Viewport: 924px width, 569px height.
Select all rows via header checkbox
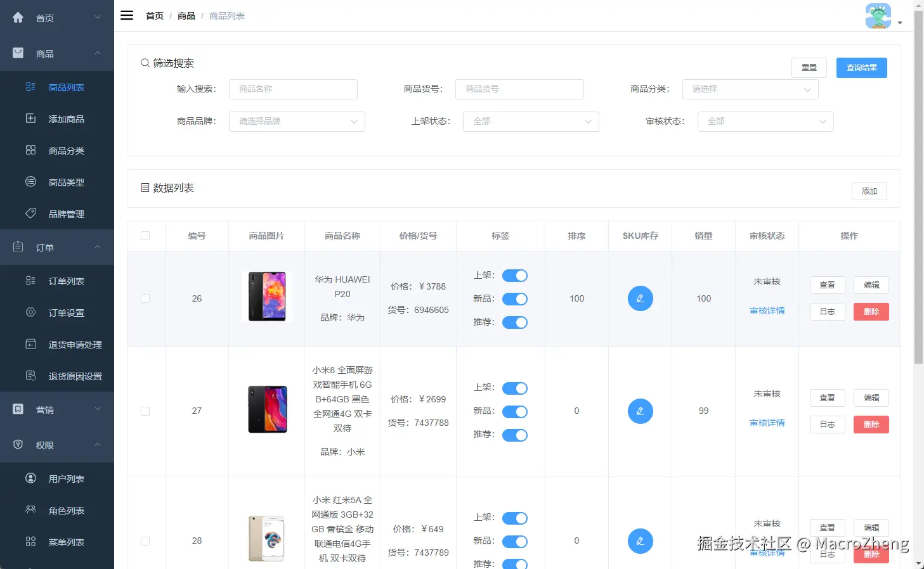point(145,236)
